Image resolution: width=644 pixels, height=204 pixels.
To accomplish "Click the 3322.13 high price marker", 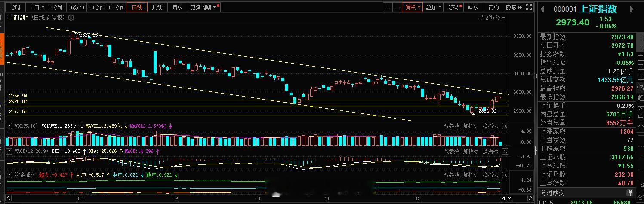I will [89, 35].
